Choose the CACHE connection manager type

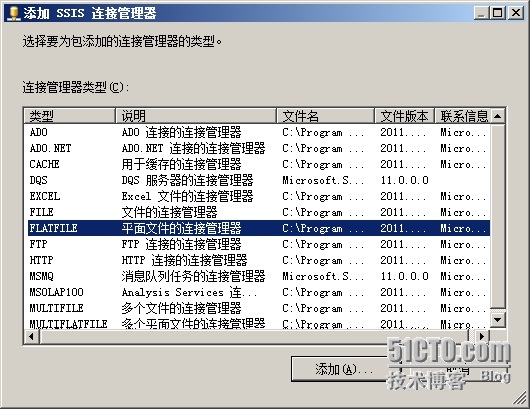(x=259, y=164)
